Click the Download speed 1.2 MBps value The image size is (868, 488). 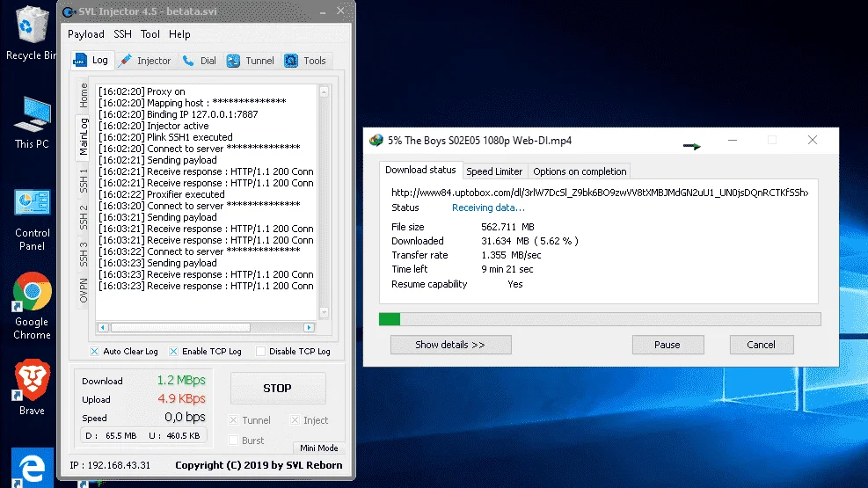pyautogui.click(x=181, y=380)
